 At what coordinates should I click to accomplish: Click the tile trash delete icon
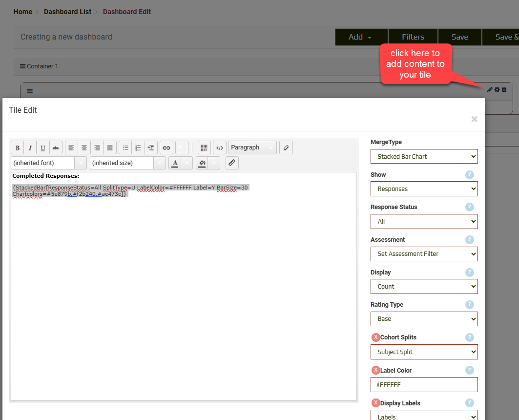tap(504, 89)
